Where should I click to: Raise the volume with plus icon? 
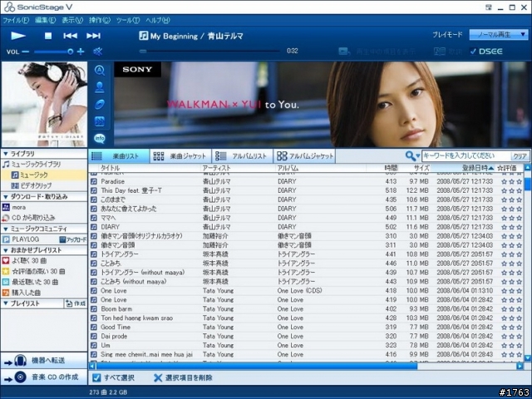click(81, 52)
